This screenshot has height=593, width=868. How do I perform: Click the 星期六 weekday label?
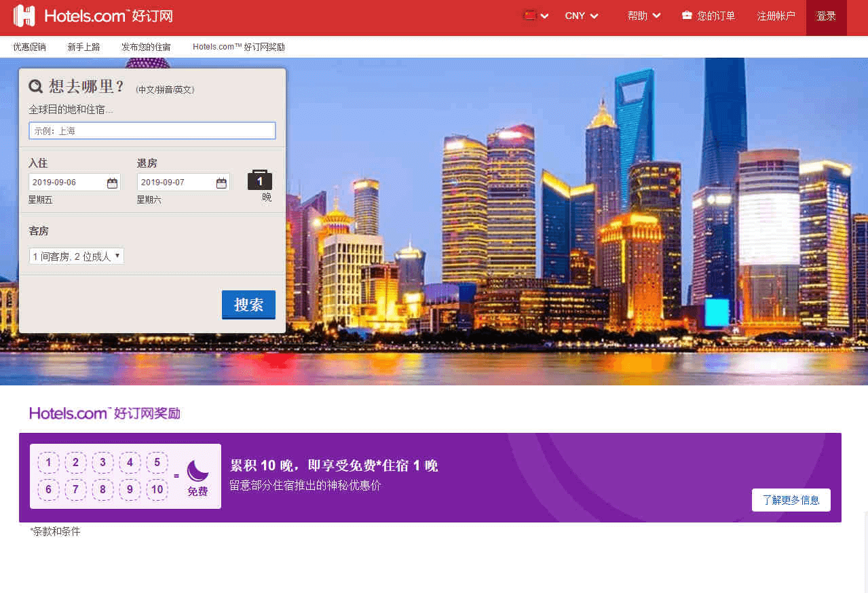pyautogui.click(x=149, y=199)
